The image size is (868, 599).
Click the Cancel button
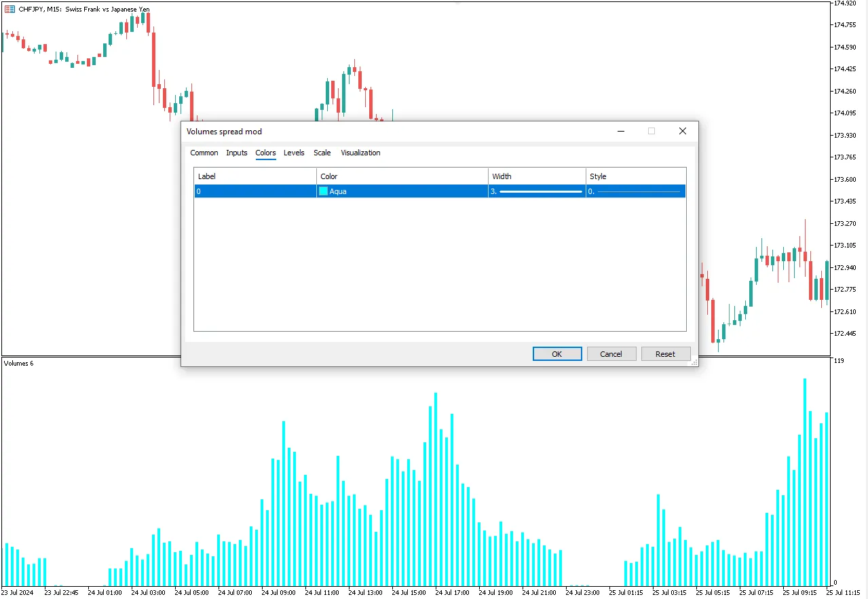pos(611,354)
